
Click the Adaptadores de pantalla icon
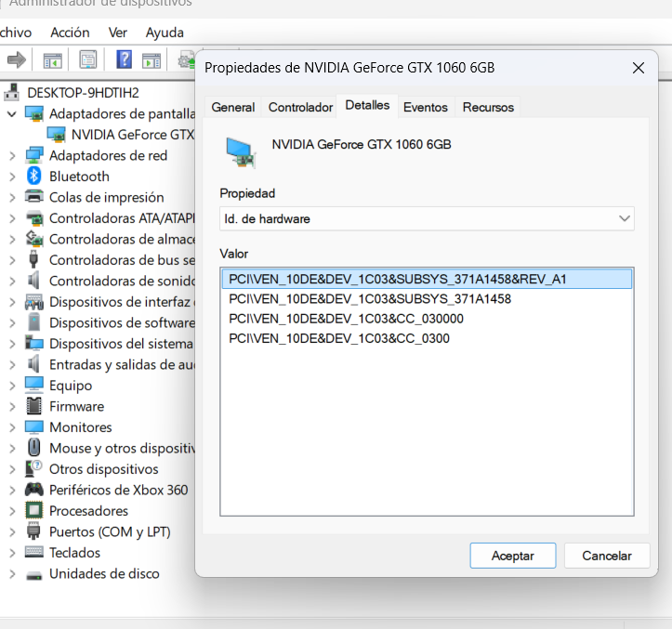click(x=34, y=113)
